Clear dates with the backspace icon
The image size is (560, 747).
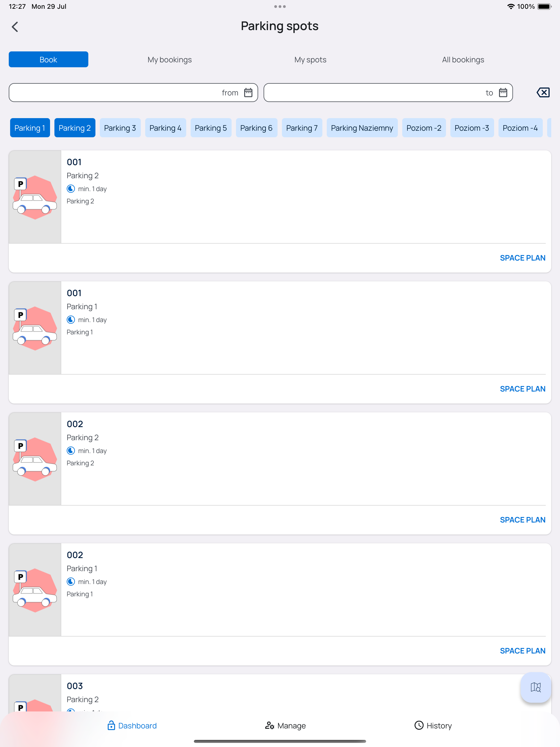[x=543, y=92]
